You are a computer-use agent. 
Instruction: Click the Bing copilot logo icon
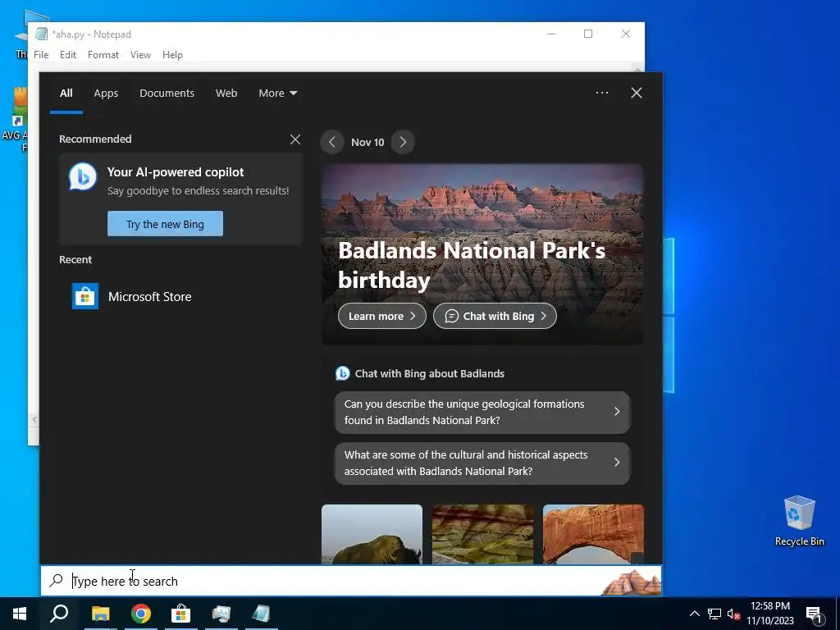click(x=83, y=176)
